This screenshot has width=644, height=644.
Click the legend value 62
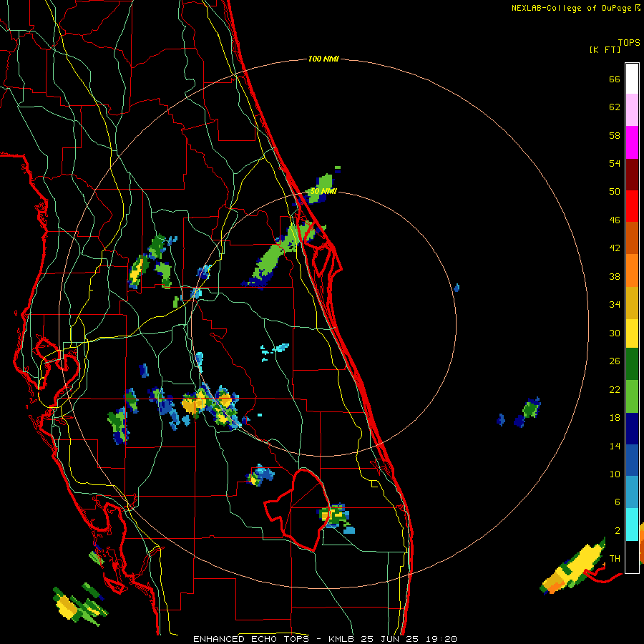coord(615,107)
